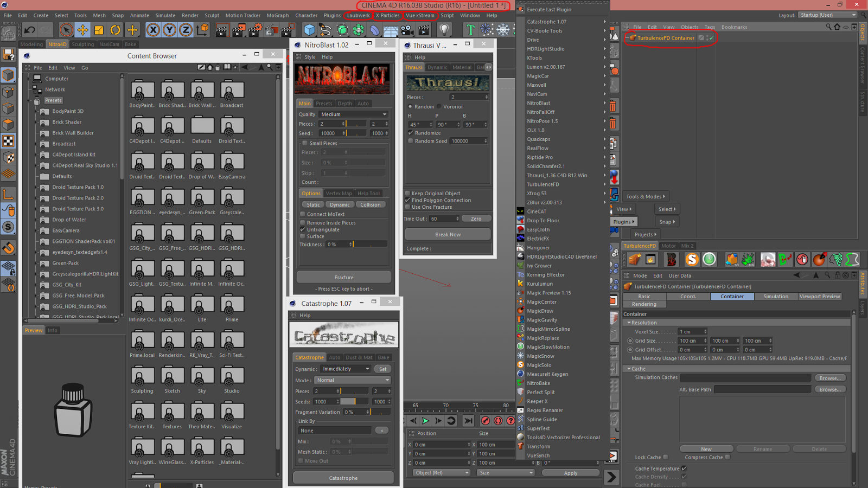
Task: Open the Quality dropdown in NitroBlast
Action: pos(353,114)
